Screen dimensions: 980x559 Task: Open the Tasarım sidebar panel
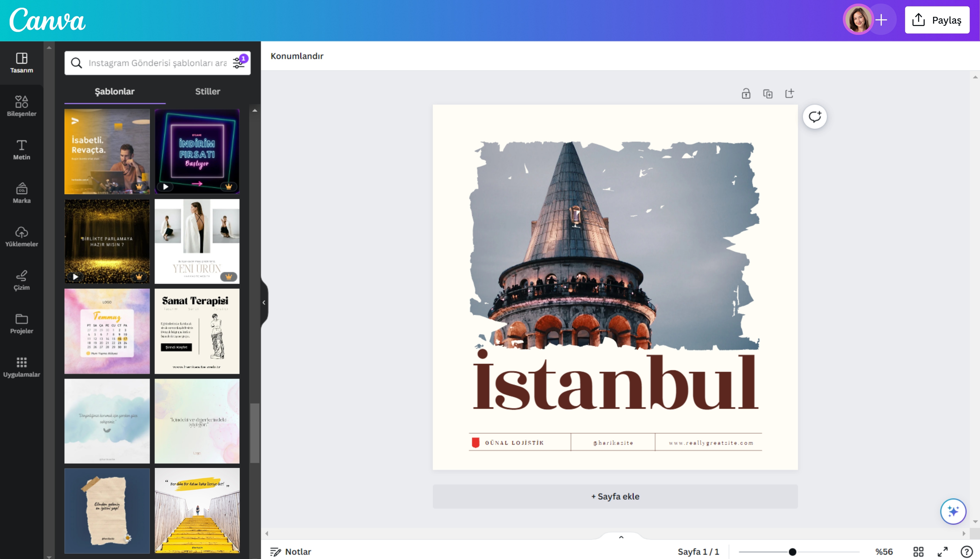coord(22,63)
